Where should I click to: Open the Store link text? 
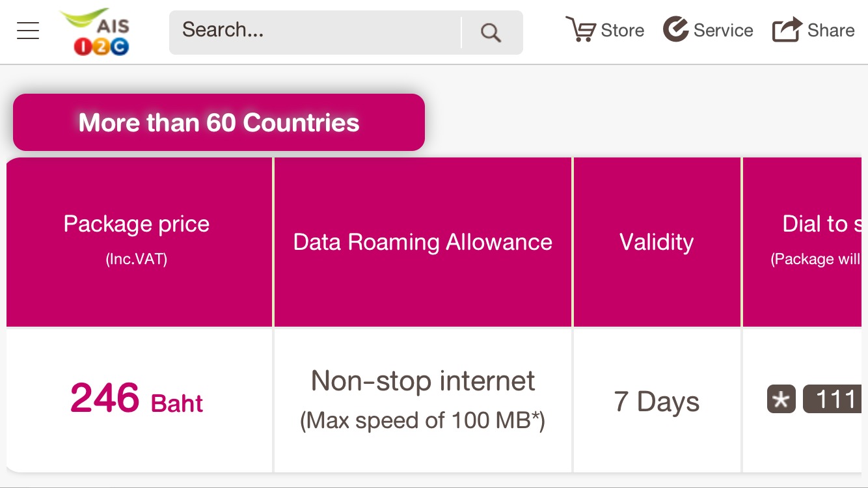[x=623, y=31]
